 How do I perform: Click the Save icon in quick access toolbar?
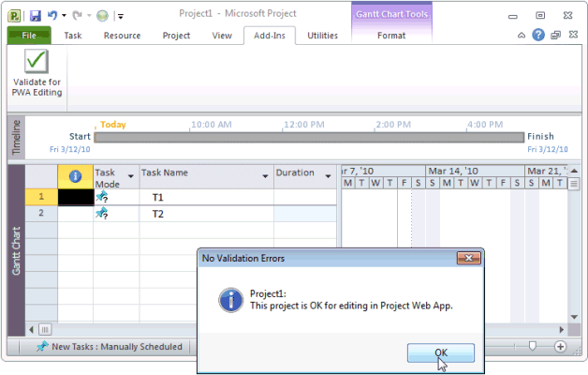click(x=36, y=15)
